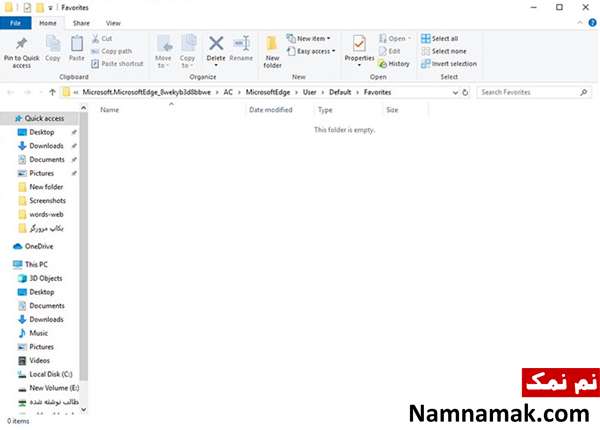This screenshot has height=430, width=600.
Task: Click User in the address path
Action: pos(310,92)
